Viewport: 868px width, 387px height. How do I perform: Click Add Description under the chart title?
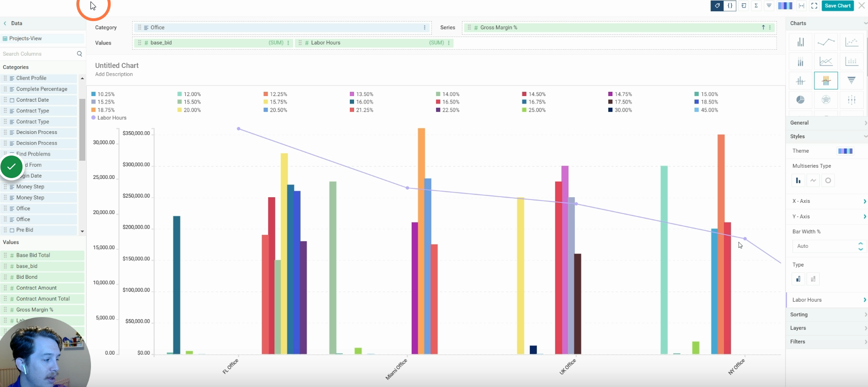tap(114, 74)
